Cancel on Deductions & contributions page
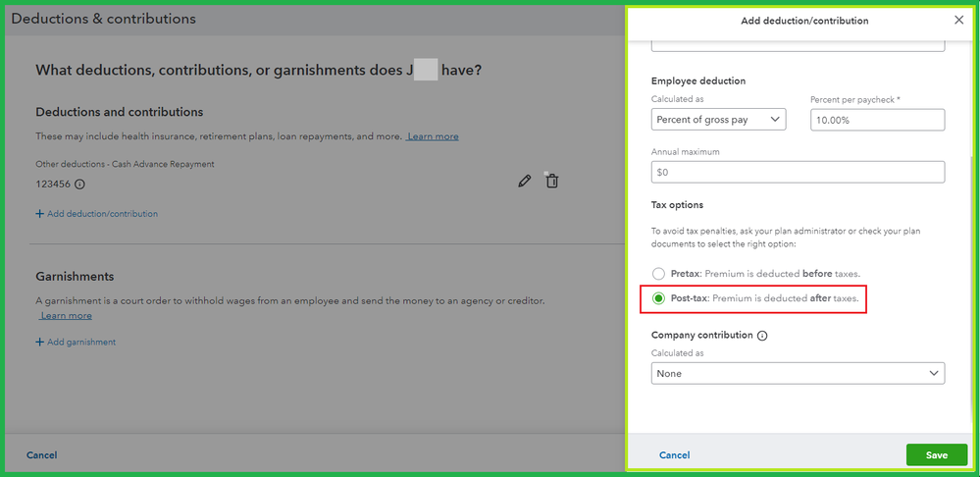The height and width of the screenshot is (477, 980). pos(42,455)
